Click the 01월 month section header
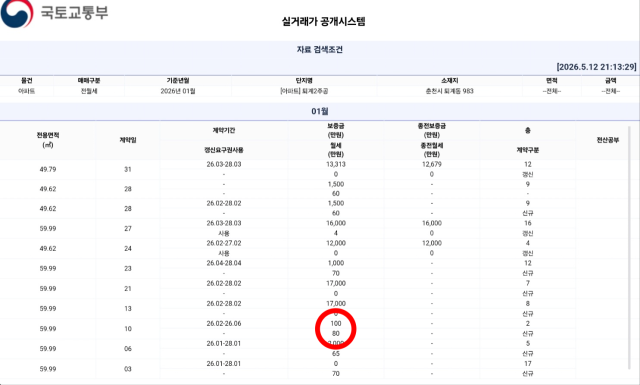640x385 pixels. pyautogui.click(x=320, y=111)
